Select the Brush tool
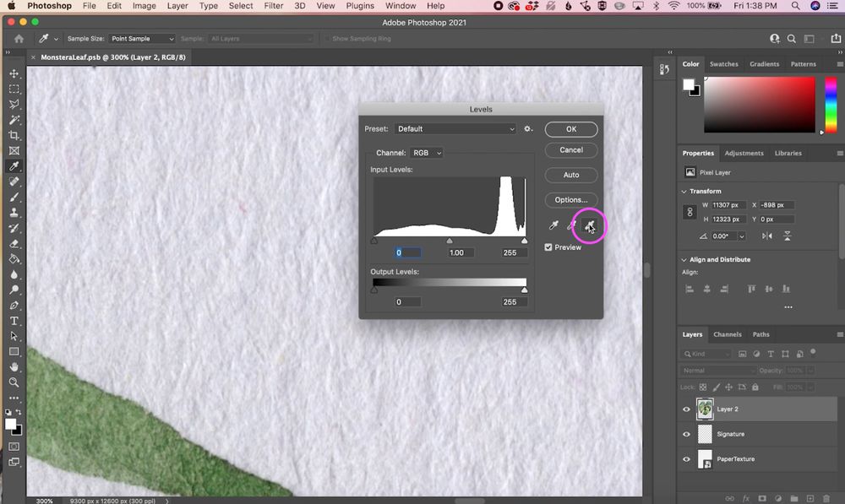This screenshot has height=504, width=845. 14,197
